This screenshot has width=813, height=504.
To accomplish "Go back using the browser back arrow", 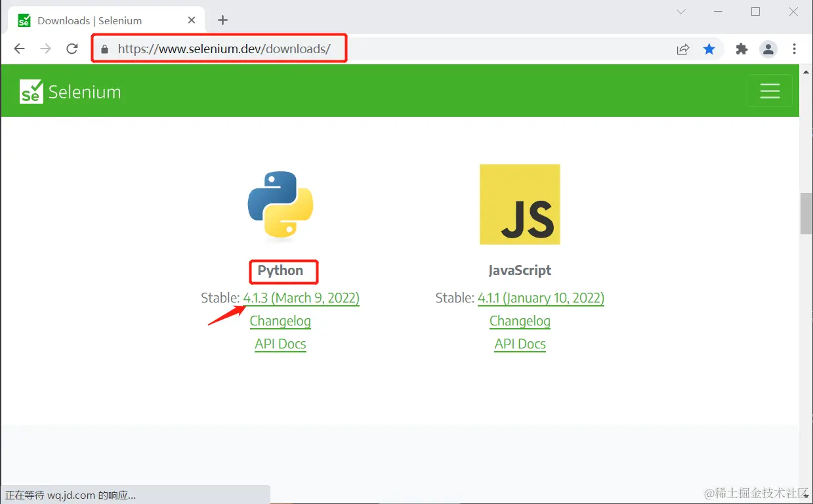I will [x=20, y=49].
